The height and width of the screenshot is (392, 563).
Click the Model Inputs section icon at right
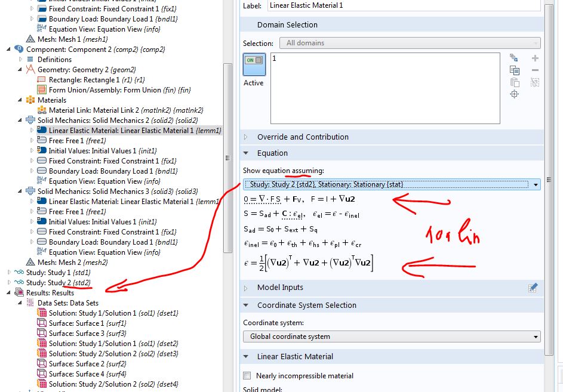coord(533,288)
